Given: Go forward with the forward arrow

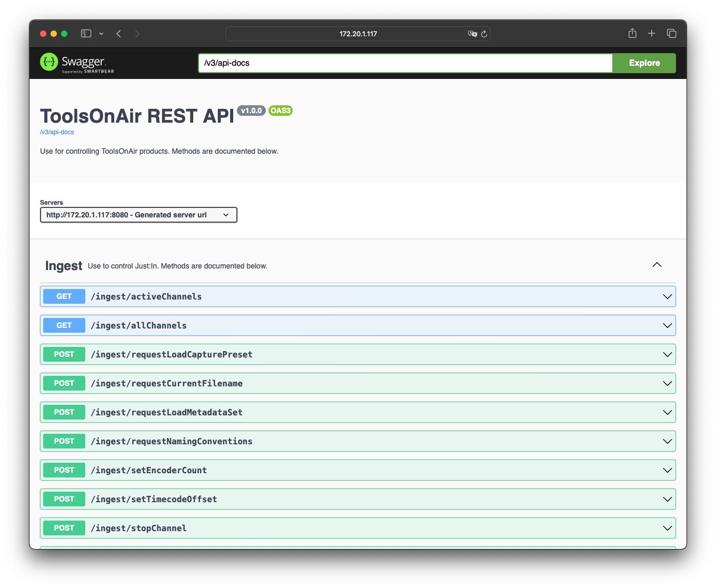Looking at the screenshot, I should pyautogui.click(x=137, y=34).
